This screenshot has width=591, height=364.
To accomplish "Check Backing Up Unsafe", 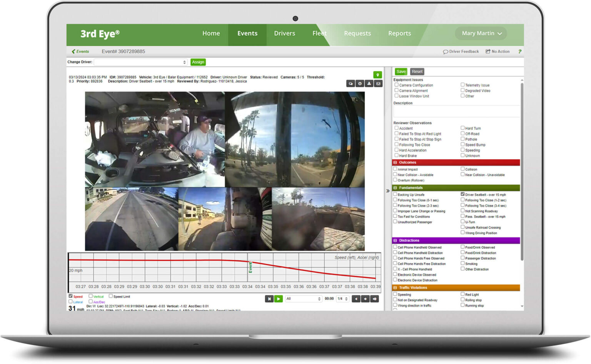I will [395, 194].
